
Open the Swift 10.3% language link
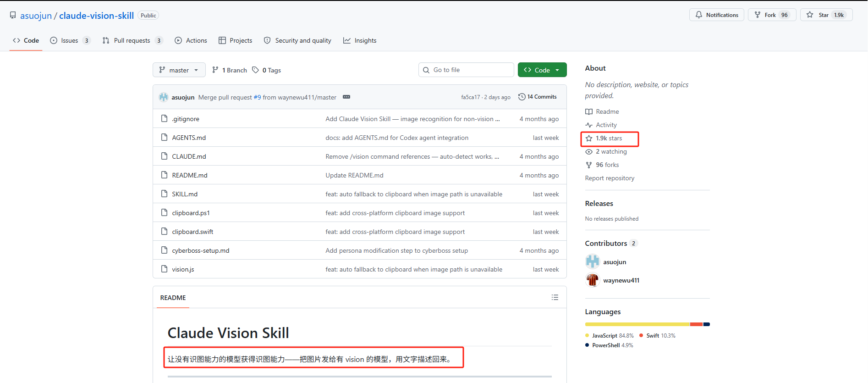tap(658, 336)
